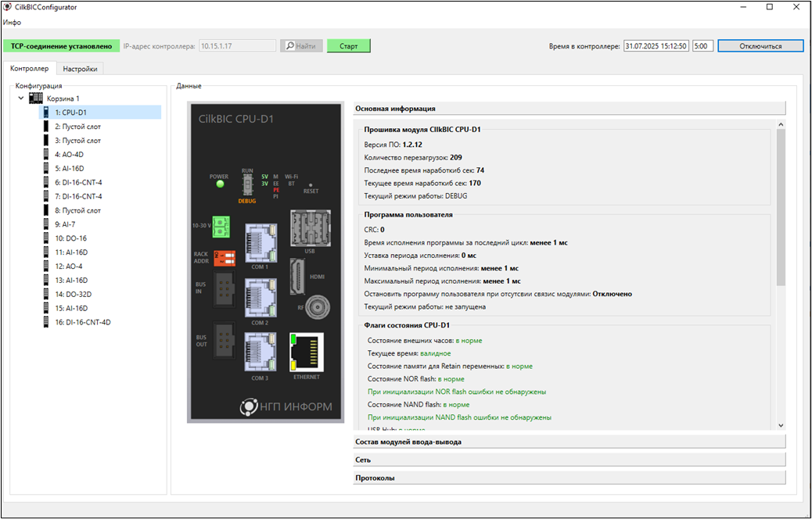Click the TCP-соединение установлено status indicator

pos(61,46)
